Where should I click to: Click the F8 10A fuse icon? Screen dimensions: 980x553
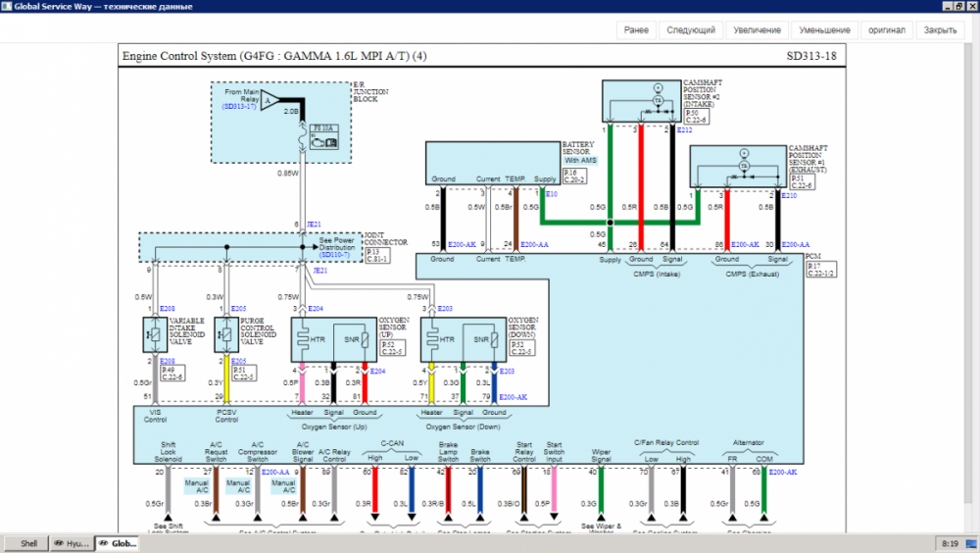(324, 137)
